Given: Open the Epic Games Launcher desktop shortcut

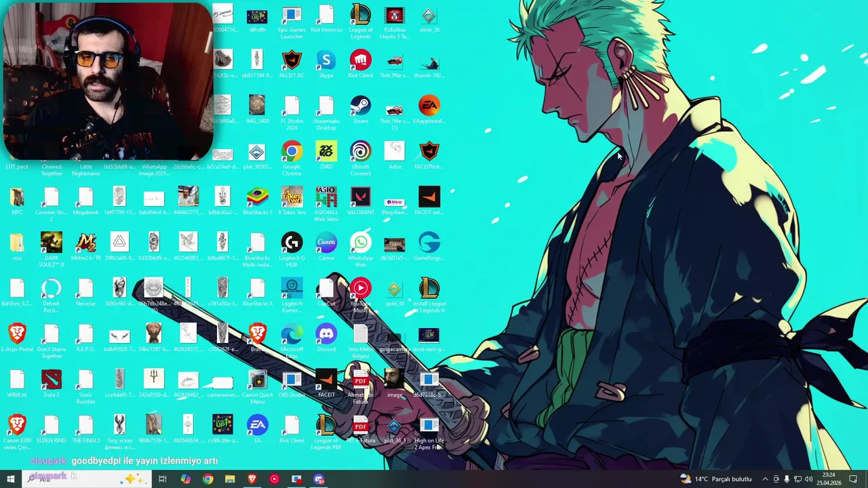Looking at the screenshot, I should 292,22.
